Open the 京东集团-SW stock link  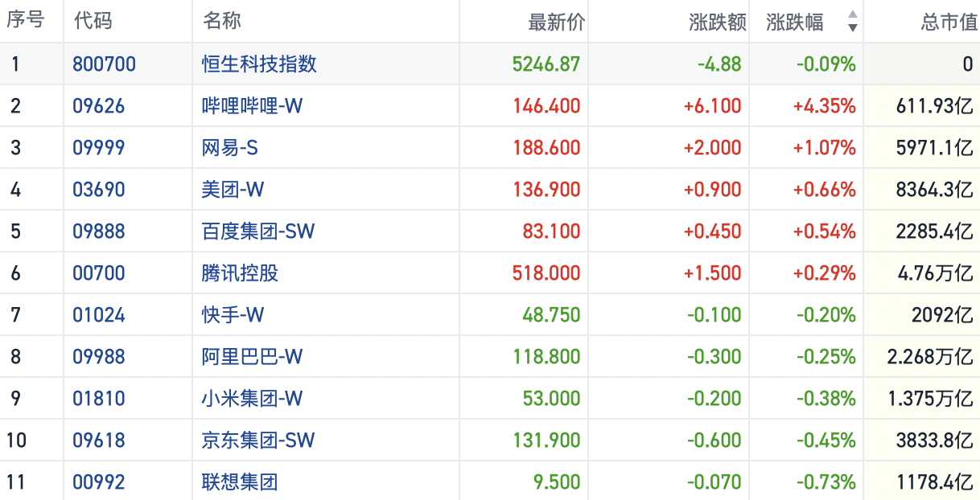257,441
